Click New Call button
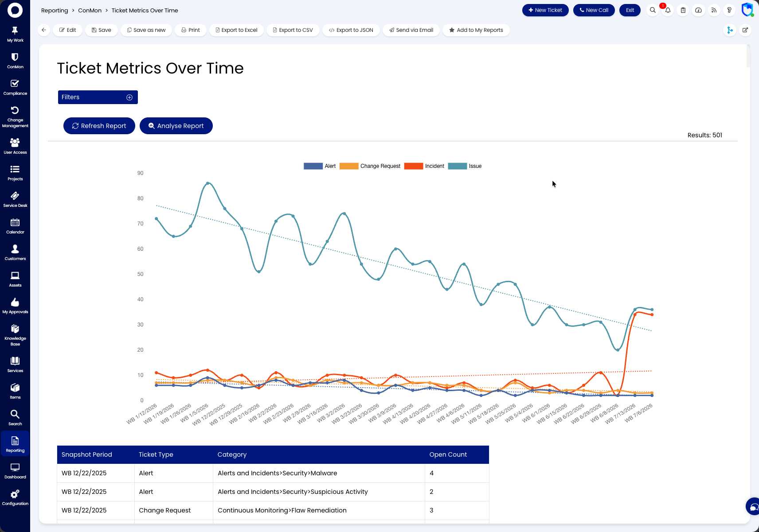 pyautogui.click(x=594, y=10)
